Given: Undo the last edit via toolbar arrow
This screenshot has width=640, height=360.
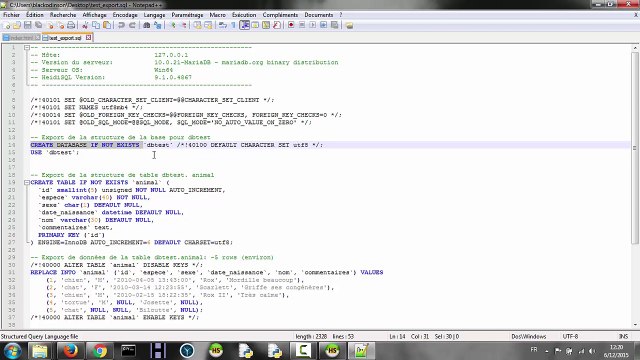Looking at the screenshot, I should (x=121, y=25).
